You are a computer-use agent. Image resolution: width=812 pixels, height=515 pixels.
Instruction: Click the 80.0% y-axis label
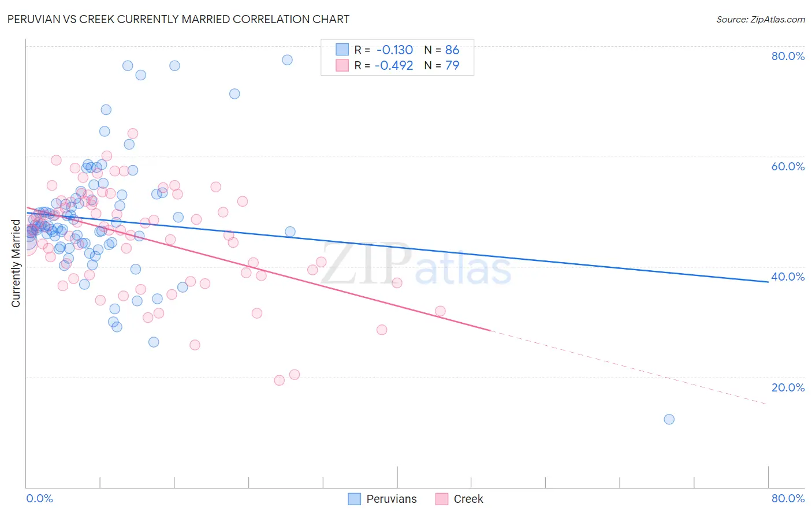[788, 56]
